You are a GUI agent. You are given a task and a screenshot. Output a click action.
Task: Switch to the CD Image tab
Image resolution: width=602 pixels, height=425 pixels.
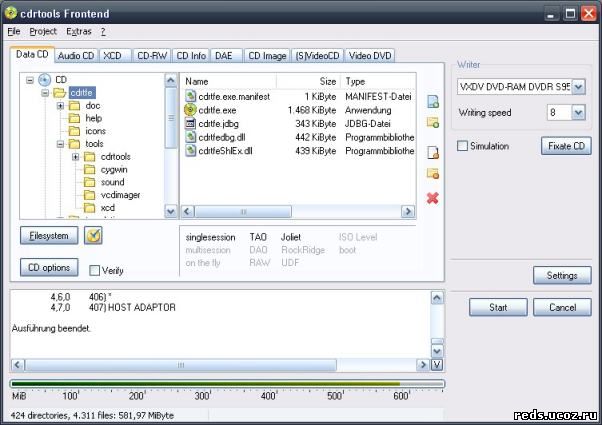(267, 56)
